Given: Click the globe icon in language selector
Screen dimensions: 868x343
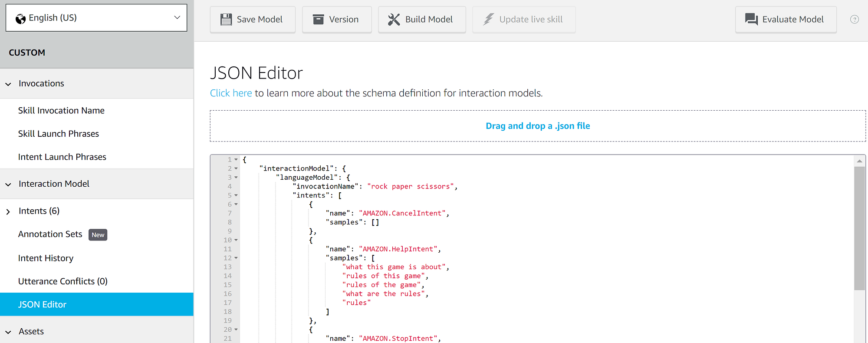Looking at the screenshot, I should tap(20, 19).
